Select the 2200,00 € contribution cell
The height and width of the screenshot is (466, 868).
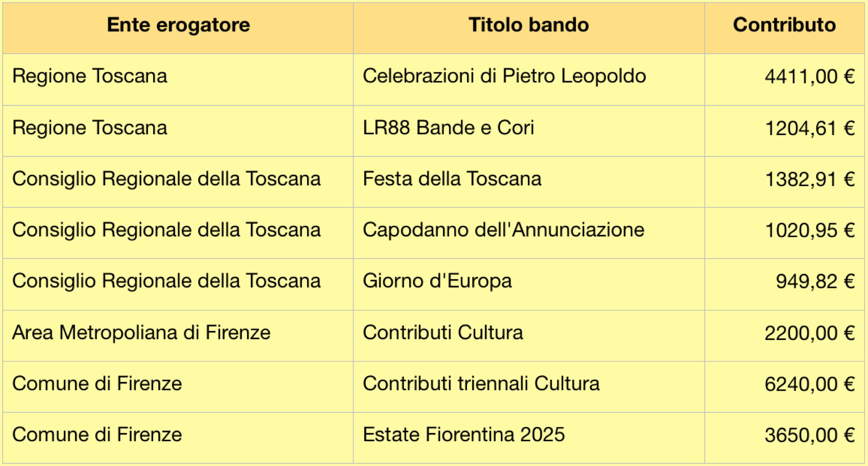[809, 333]
